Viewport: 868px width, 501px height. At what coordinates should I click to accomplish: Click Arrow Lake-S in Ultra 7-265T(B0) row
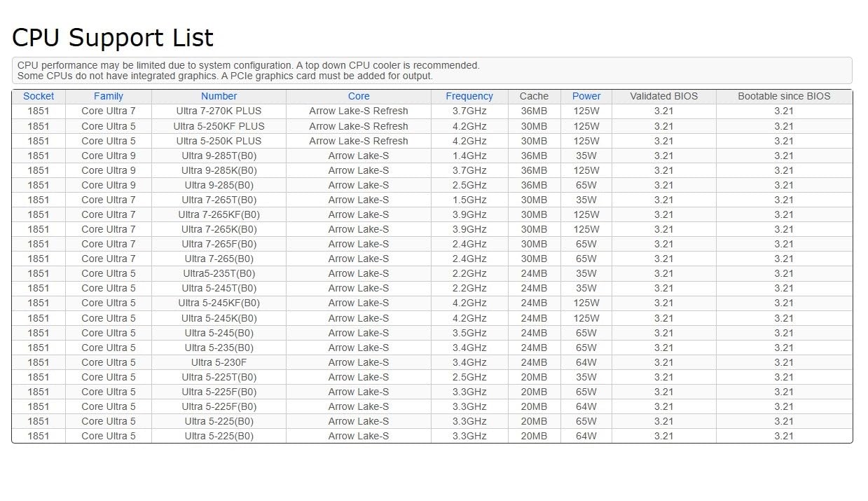pyautogui.click(x=359, y=200)
